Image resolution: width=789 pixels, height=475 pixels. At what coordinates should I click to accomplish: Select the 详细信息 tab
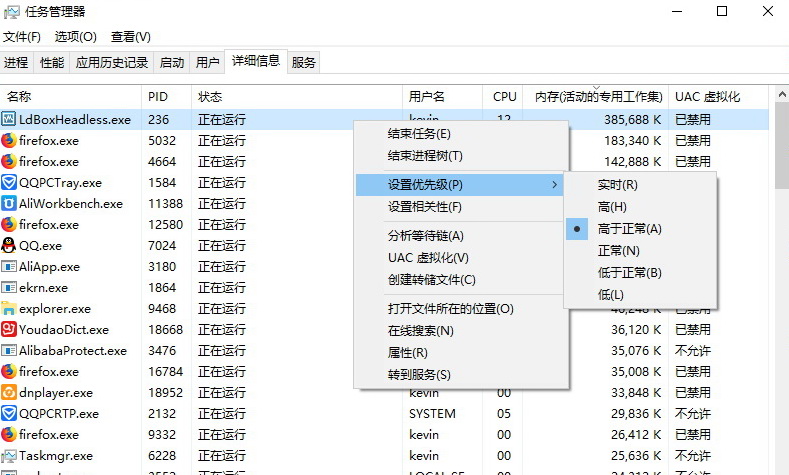point(256,61)
